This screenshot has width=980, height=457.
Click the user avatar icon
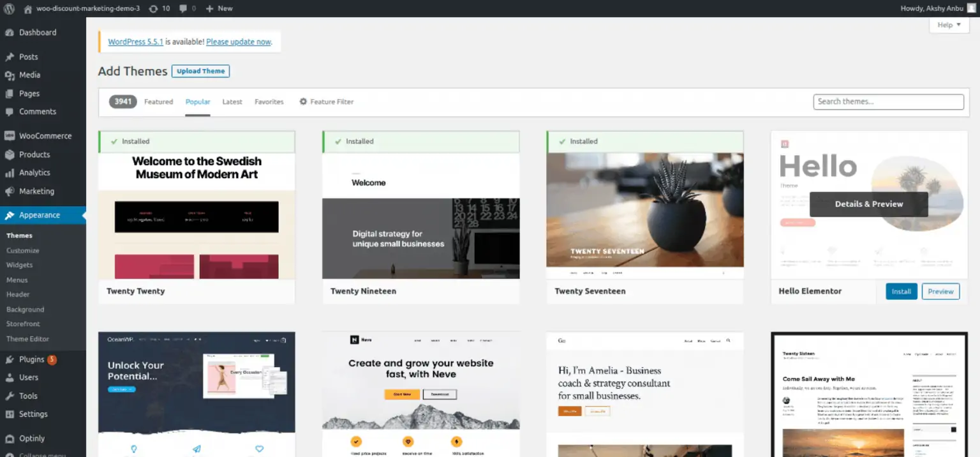click(x=971, y=8)
